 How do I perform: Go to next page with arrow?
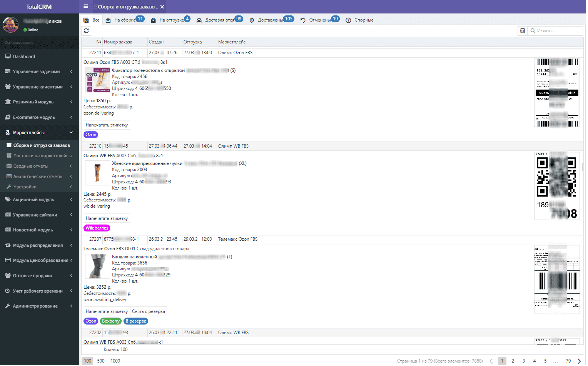[x=579, y=361]
